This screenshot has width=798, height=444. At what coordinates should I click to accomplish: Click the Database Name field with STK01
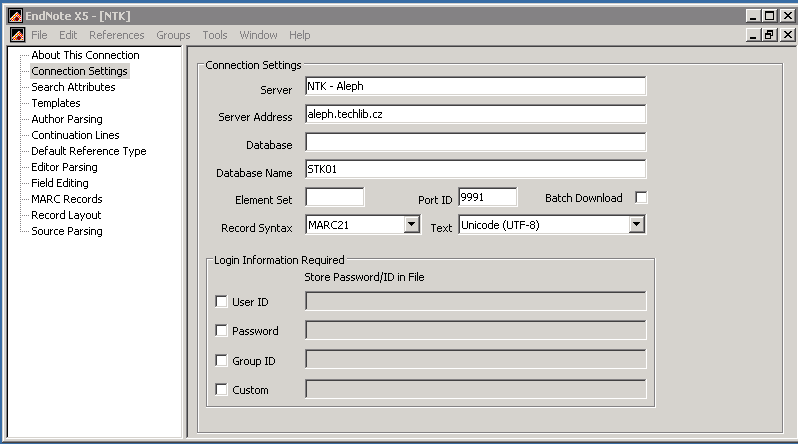(x=475, y=169)
